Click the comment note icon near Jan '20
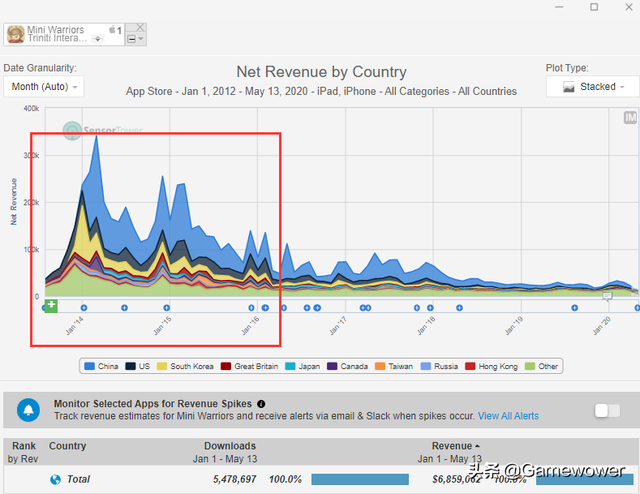Viewport: 640px width, 494px height. point(607,296)
